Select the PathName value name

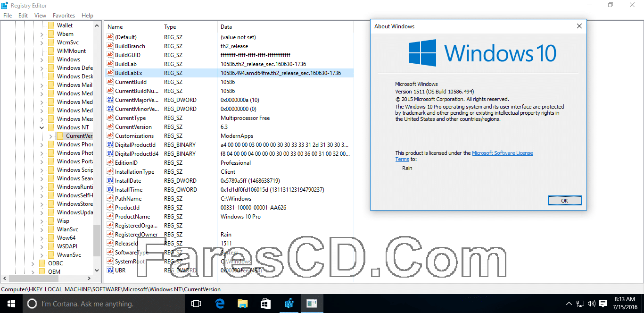coord(128,199)
